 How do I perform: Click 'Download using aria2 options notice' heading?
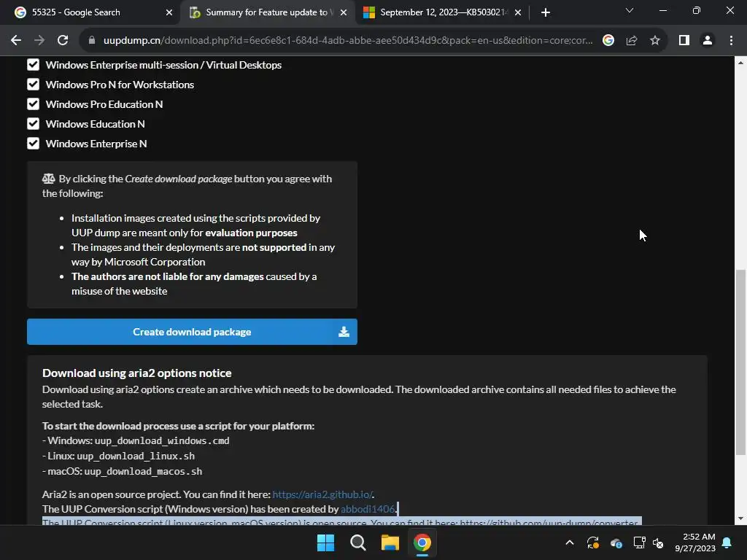[136, 373]
